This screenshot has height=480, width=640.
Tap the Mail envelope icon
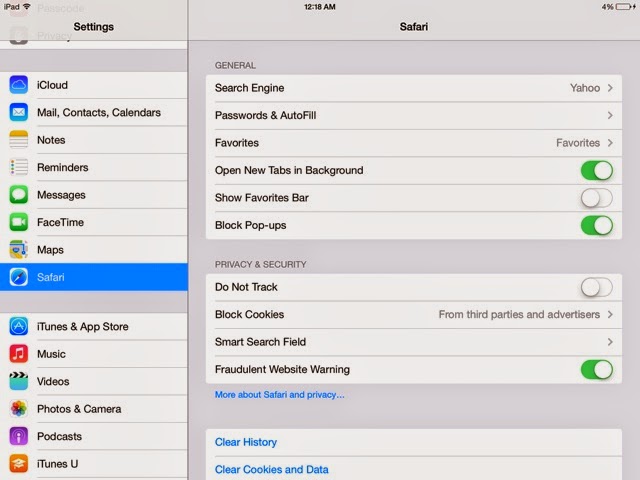click(19, 112)
